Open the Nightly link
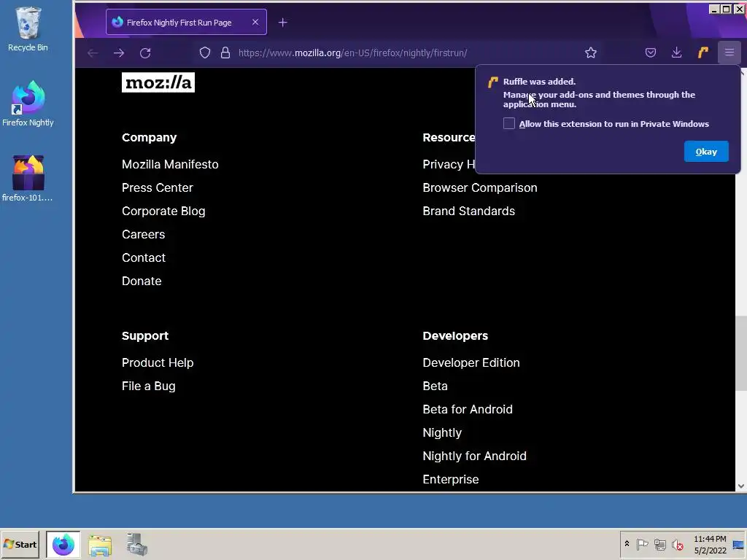The width and height of the screenshot is (747, 560). (442, 433)
